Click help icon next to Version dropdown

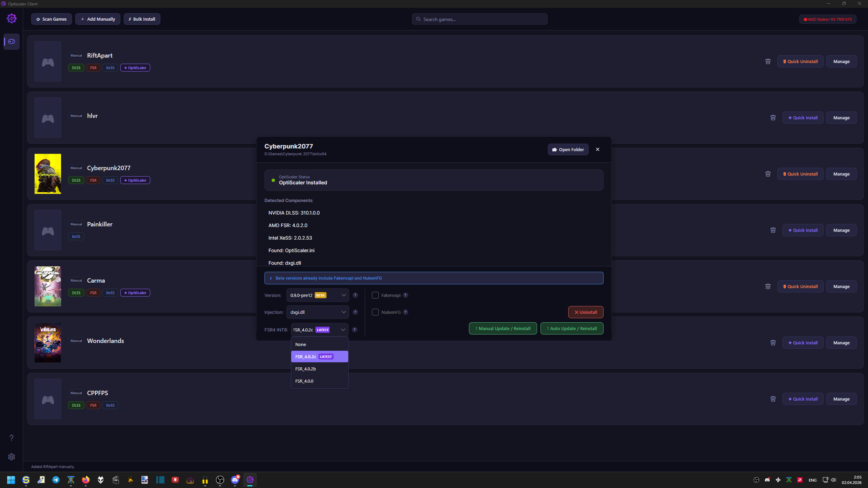(x=355, y=295)
